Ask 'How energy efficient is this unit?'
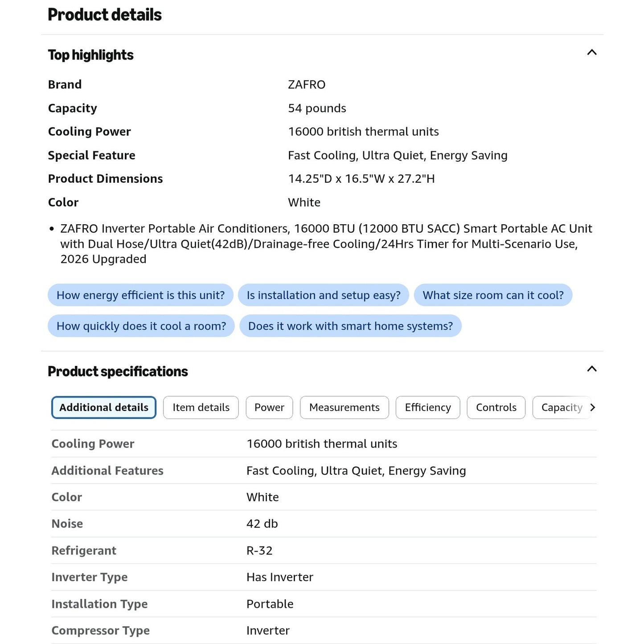 click(x=140, y=295)
